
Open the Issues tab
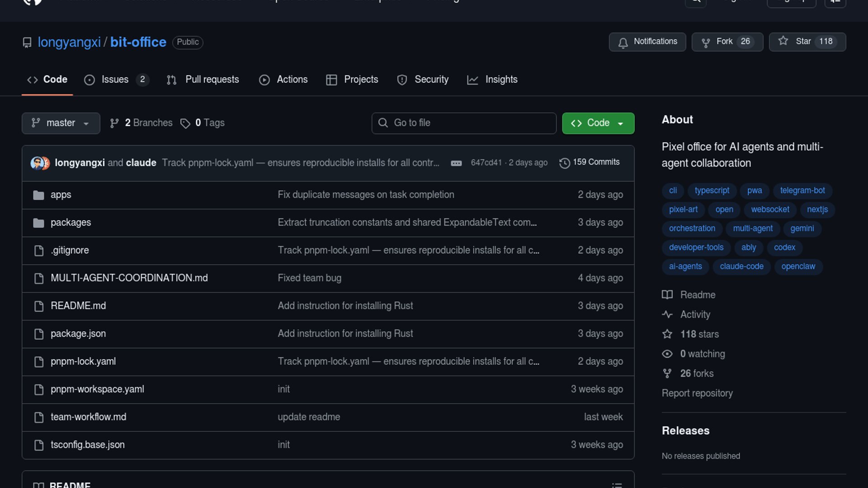[116, 80]
